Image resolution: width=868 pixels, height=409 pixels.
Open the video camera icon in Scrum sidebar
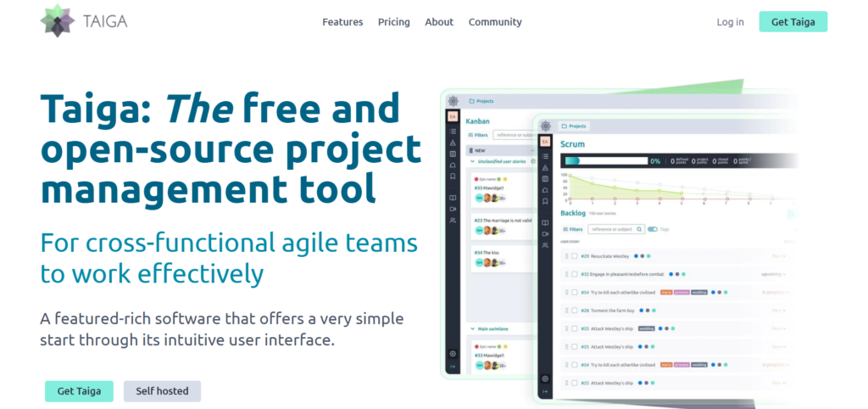[x=545, y=234]
